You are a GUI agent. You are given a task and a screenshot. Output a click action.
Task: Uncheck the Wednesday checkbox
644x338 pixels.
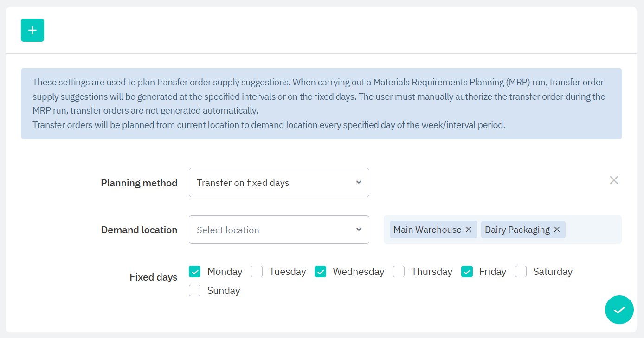(320, 272)
